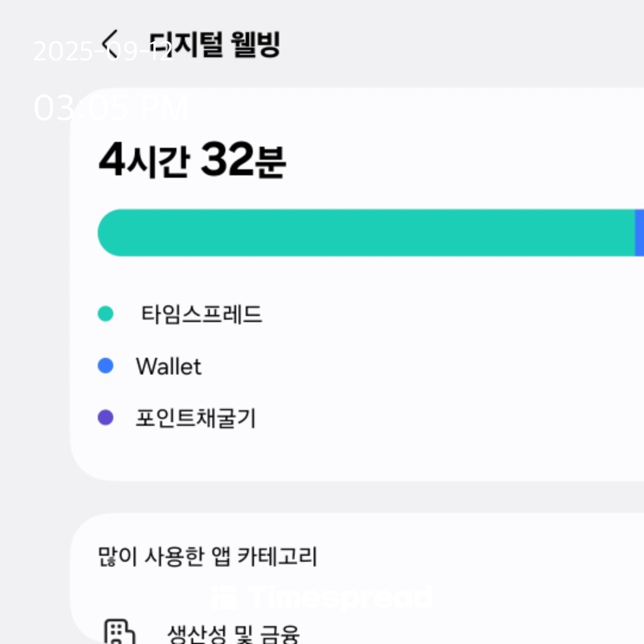Click the 03:05 PM timestamp overlay

(111, 107)
